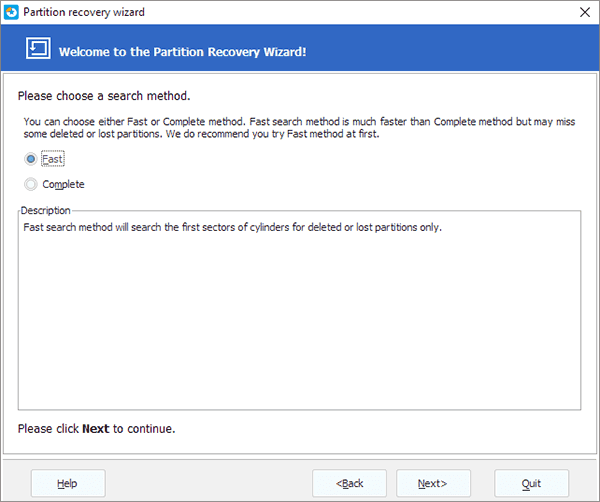Click the wizard icon in the blue banner

38,48
